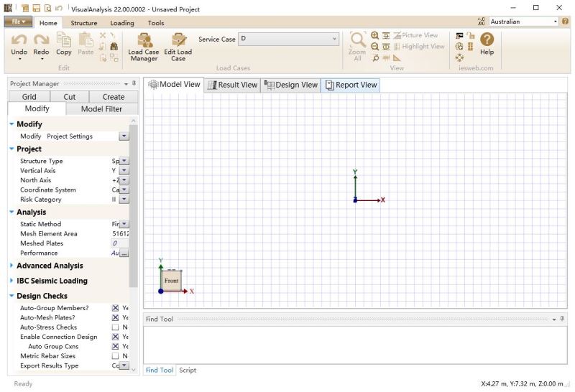Click the zoom out magnifier icon

[374, 47]
